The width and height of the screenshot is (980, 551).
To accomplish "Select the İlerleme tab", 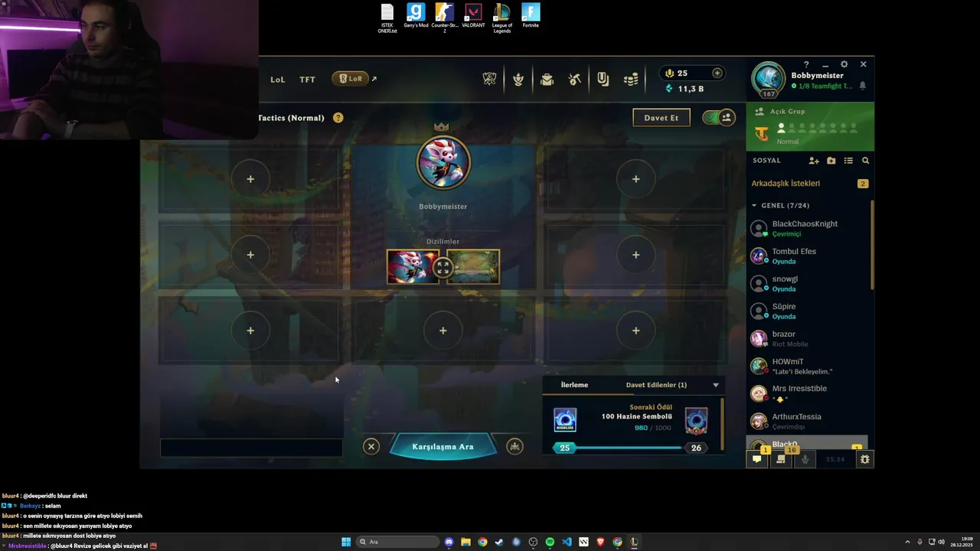I will (x=574, y=385).
